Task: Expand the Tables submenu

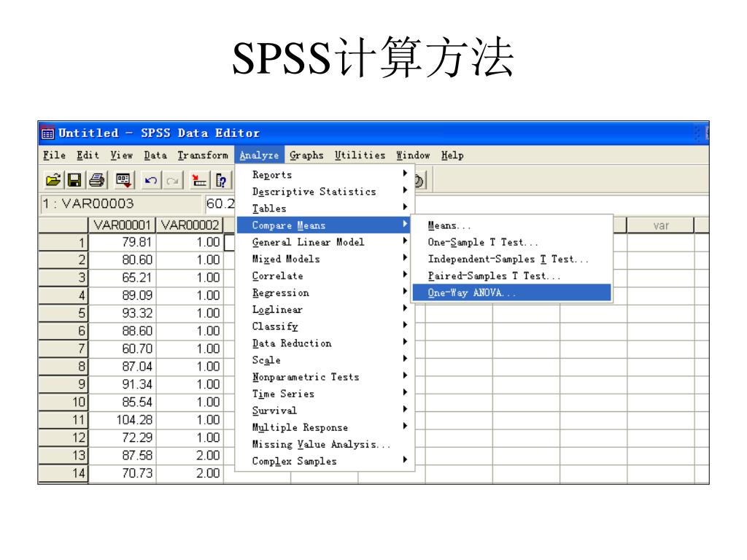Action: [325, 209]
